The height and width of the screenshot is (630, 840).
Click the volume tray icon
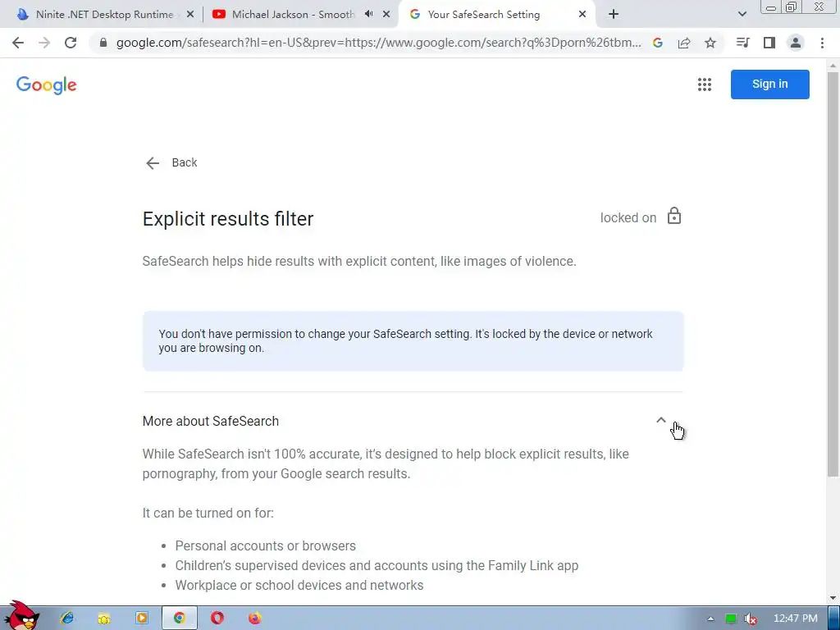(751, 619)
